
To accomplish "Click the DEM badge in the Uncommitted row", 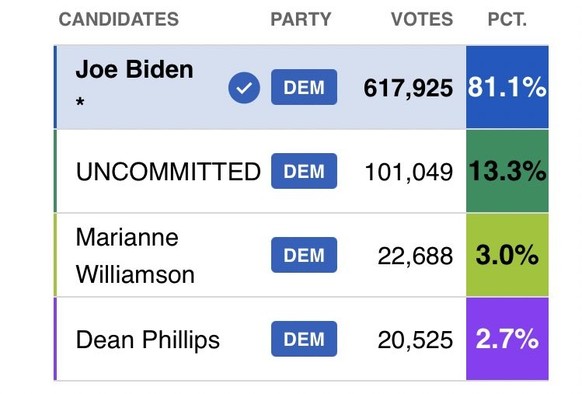I will pos(304,171).
